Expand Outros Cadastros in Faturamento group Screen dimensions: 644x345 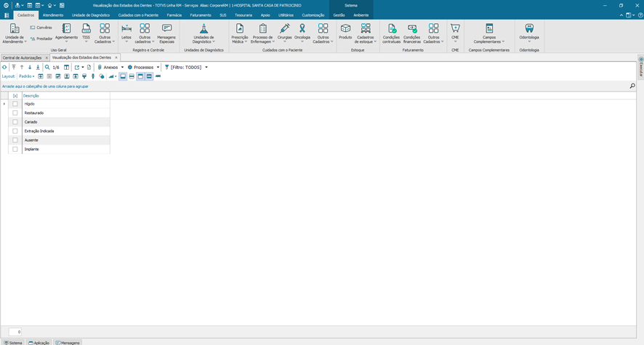pos(433,33)
